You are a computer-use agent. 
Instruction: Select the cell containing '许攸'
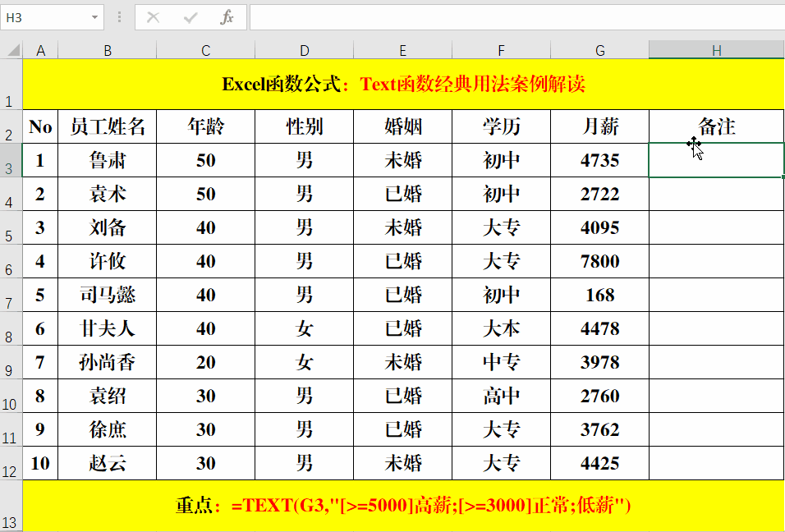(107, 261)
